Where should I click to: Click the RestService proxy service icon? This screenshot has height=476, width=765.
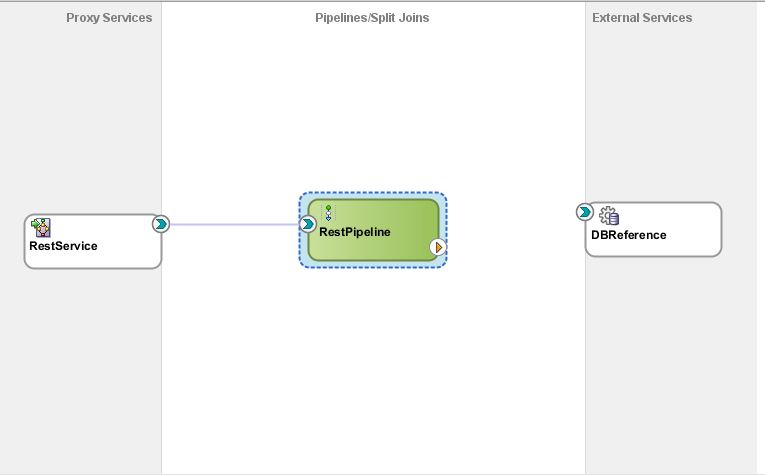[42, 227]
